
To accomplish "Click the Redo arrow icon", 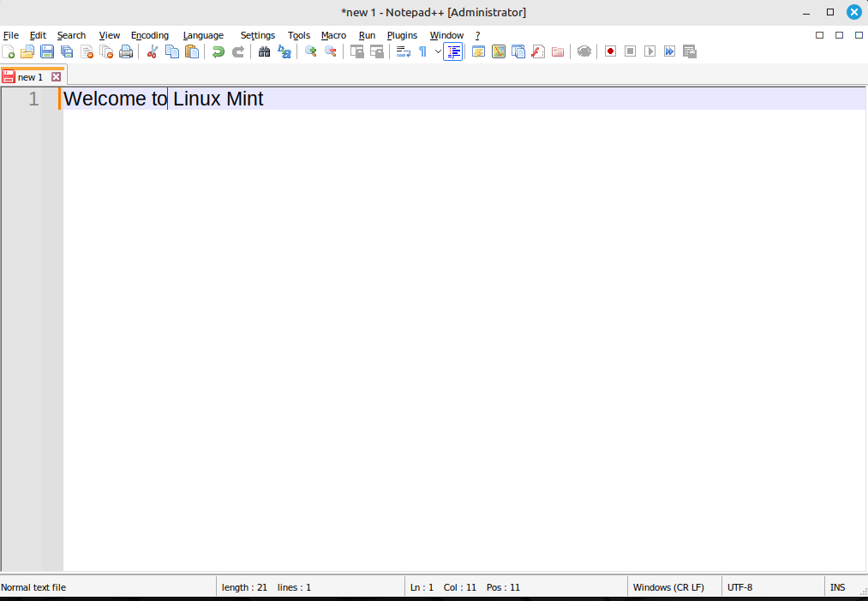I will (238, 51).
